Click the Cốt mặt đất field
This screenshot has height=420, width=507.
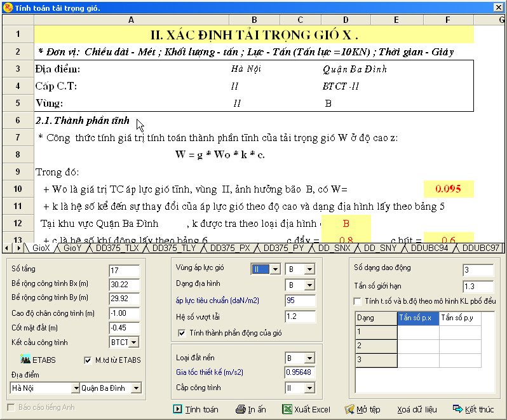(x=124, y=328)
